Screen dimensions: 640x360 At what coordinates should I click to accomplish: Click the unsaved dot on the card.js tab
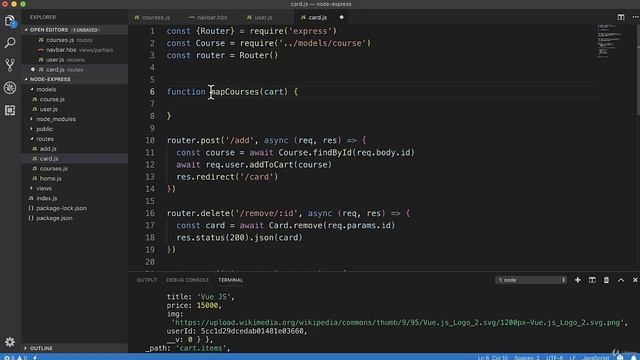coord(342,18)
